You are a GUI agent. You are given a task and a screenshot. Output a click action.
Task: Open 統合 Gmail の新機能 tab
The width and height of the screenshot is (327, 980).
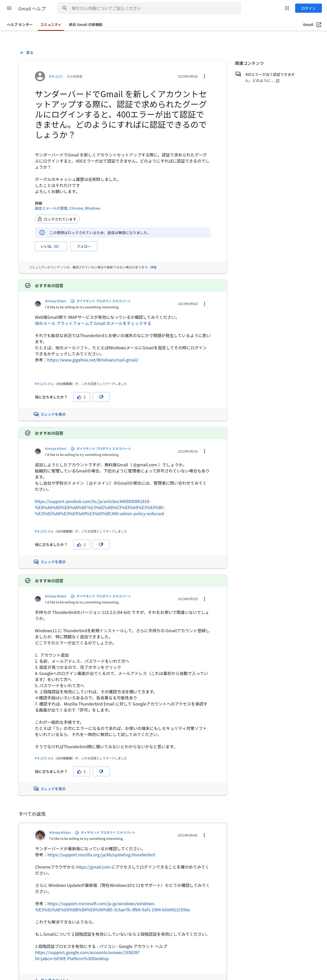point(86,25)
